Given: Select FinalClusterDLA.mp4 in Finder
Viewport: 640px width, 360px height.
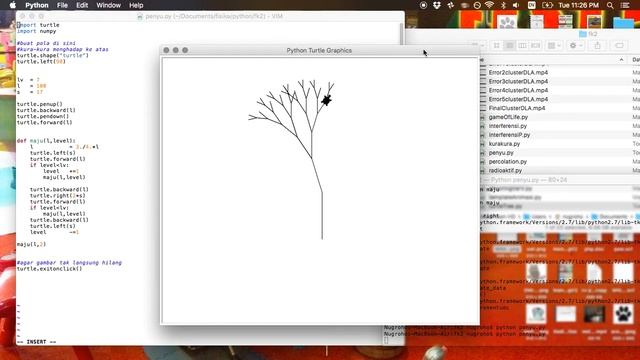Looking at the screenshot, I should [517, 108].
